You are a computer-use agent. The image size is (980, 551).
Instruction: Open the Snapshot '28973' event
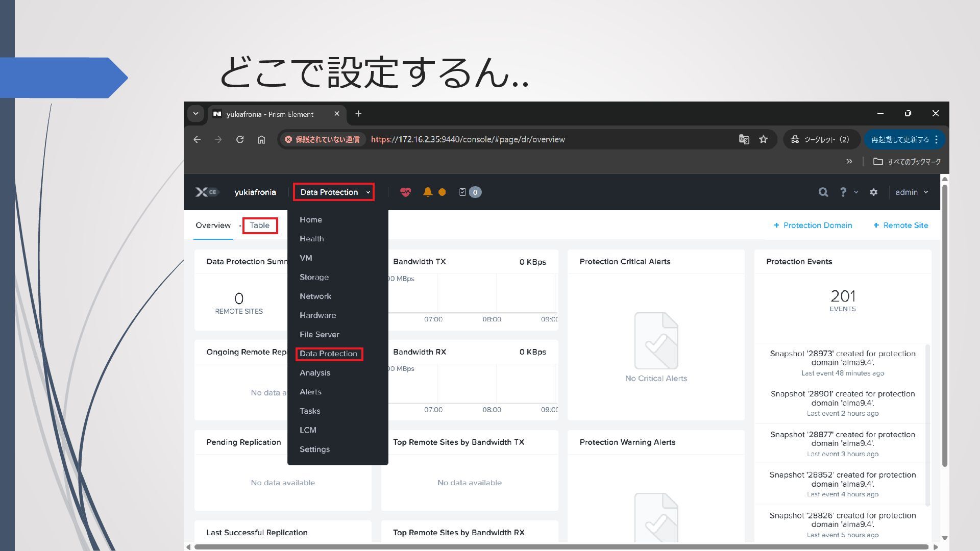[843, 363]
